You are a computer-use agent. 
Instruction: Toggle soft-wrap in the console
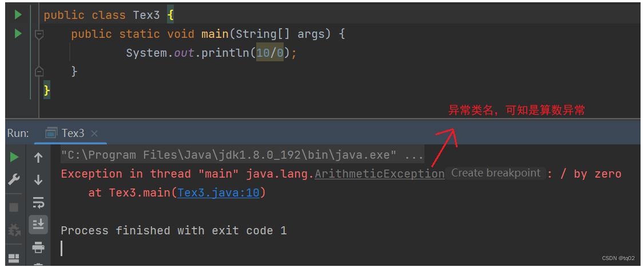pyautogui.click(x=38, y=202)
